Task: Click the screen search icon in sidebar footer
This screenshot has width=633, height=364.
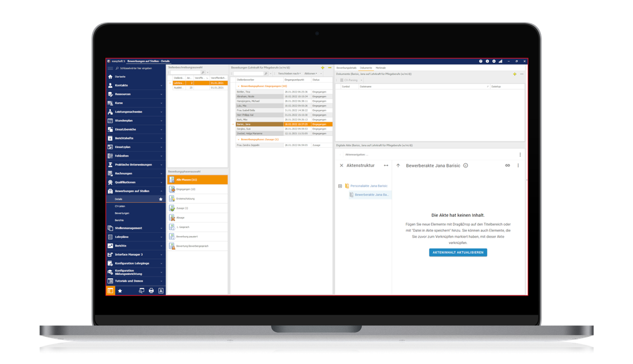Action: tap(142, 291)
